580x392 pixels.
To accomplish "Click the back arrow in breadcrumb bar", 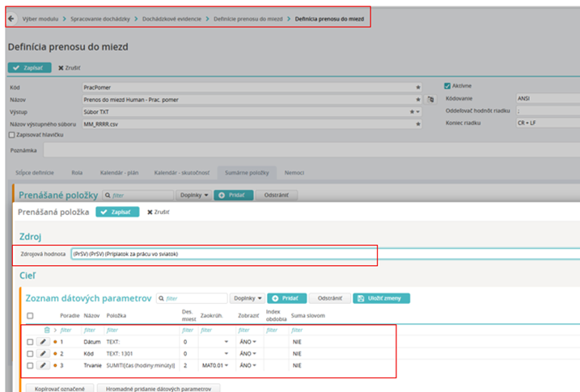I will (x=11, y=19).
